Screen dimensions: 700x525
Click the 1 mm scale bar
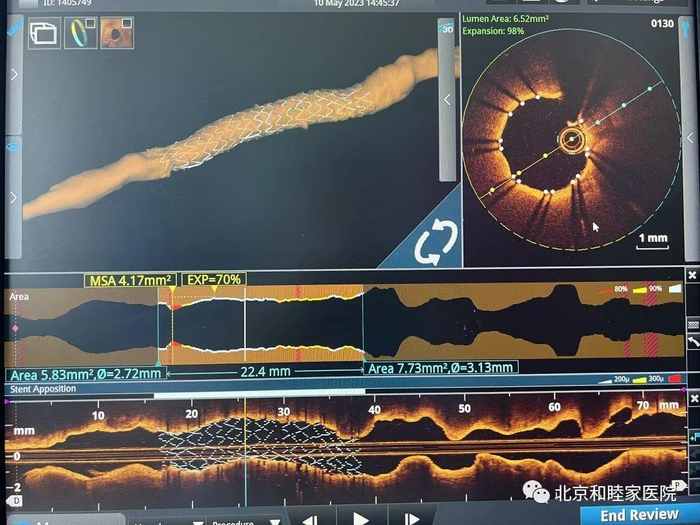point(652,240)
